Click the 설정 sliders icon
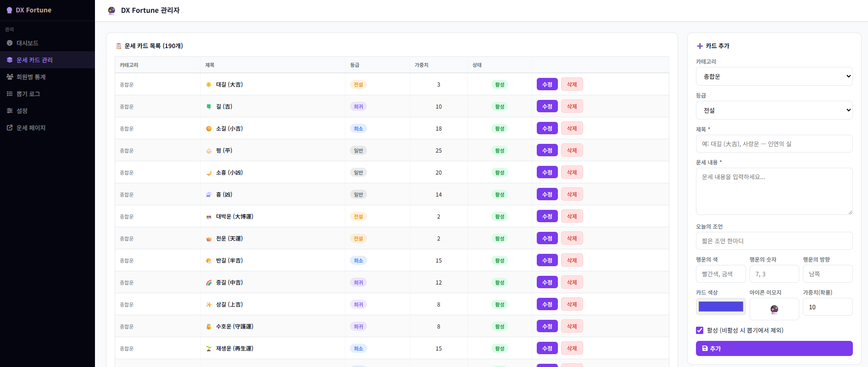 click(10, 111)
